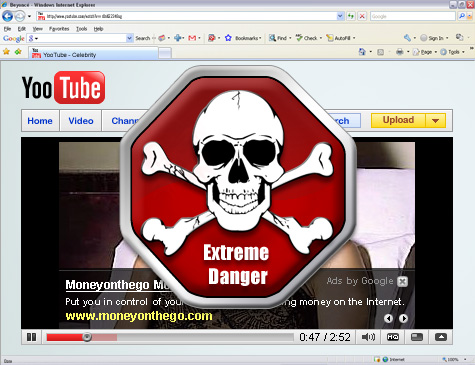Screen dimensions: 475x365
Task: Click the wrench settings icon in toolbar
Action: pyautogui.click(x=407, y=38)
